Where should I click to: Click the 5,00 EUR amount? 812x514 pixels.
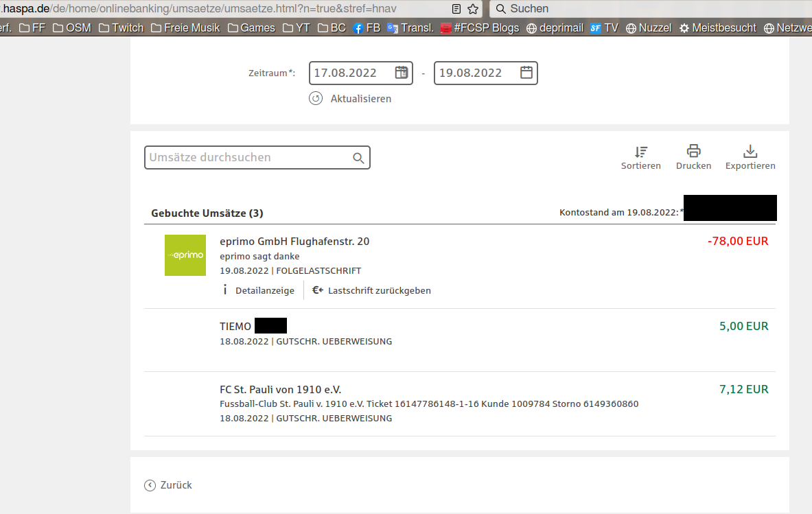pyautogui.click(x=743, y=326)
